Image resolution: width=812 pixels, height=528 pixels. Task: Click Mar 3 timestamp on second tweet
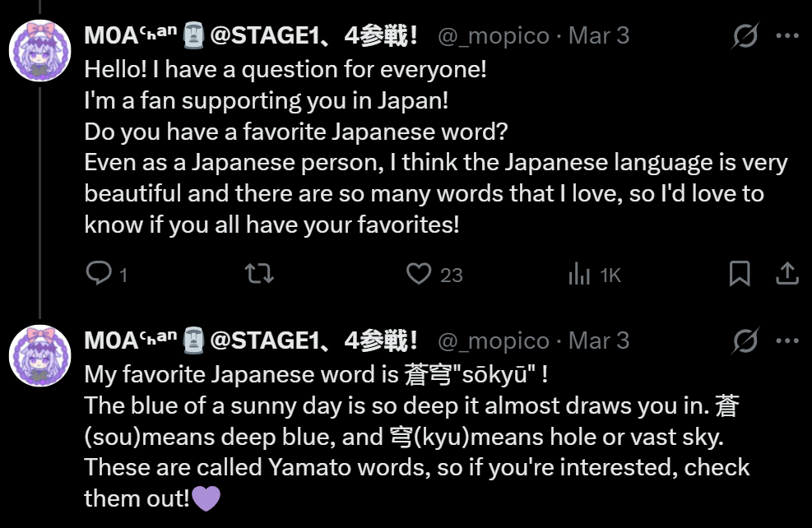[x=599, y=340]
